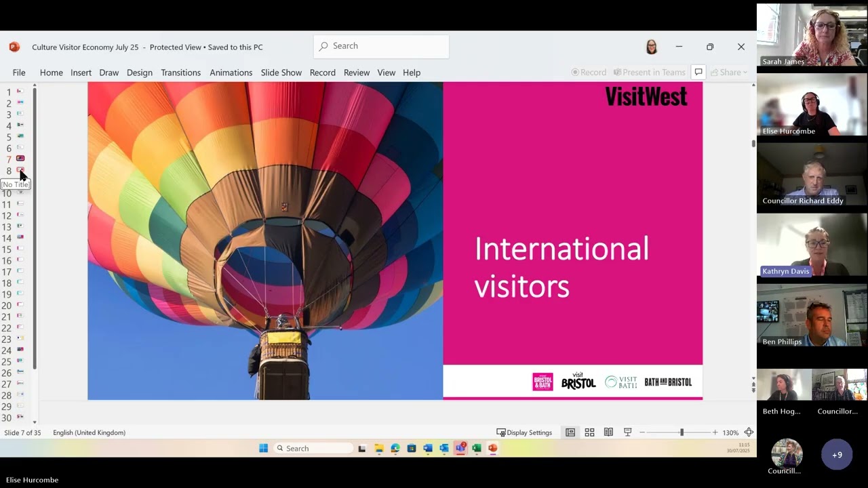Click the zoom slider handle
Image resolution: width=868 pixels, height=488 pixels.
[x=682, y=432]
